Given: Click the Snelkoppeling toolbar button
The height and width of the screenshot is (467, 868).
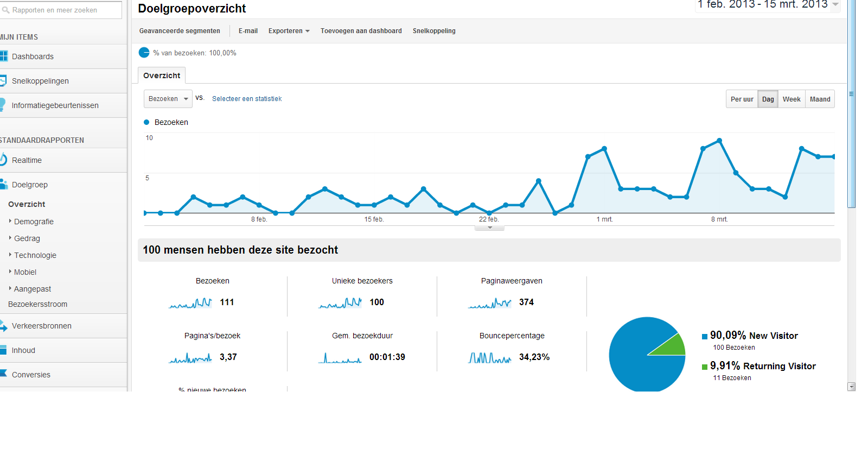Looking at the screenshot, I should click(434, 31).
